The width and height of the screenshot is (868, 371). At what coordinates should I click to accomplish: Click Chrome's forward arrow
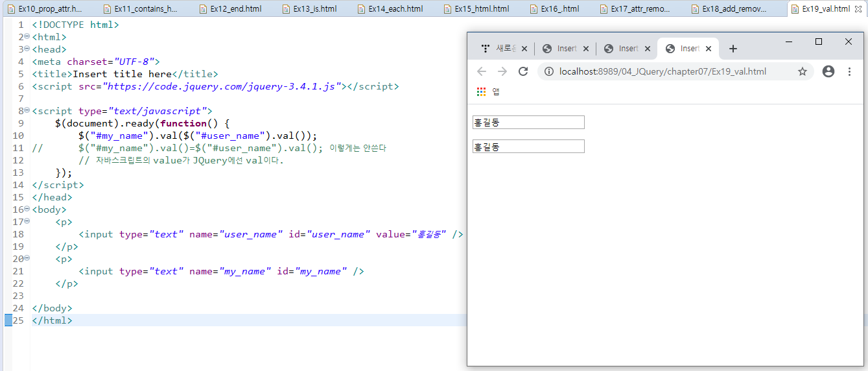502,71
